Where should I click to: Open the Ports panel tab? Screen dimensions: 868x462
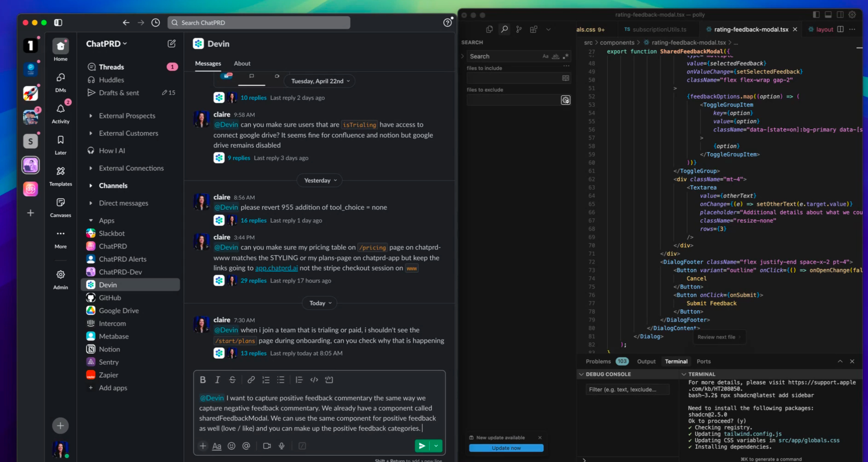[x=703, y=361]
